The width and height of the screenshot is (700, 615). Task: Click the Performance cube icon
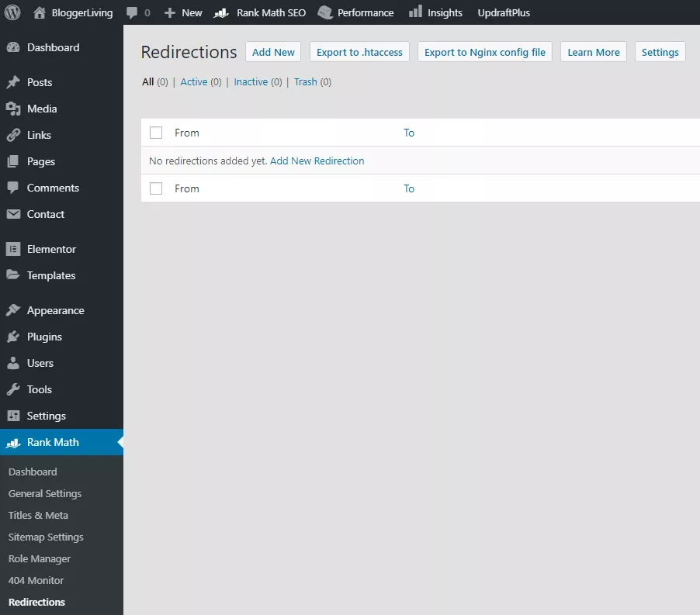click(325, 12)
